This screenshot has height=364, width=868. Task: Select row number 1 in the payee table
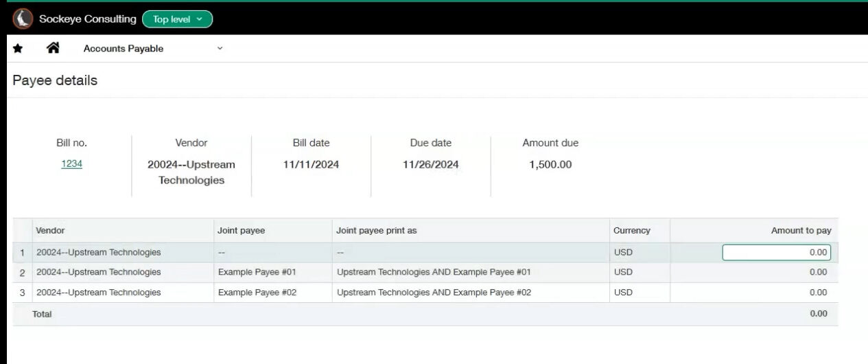tap(22, 253)
